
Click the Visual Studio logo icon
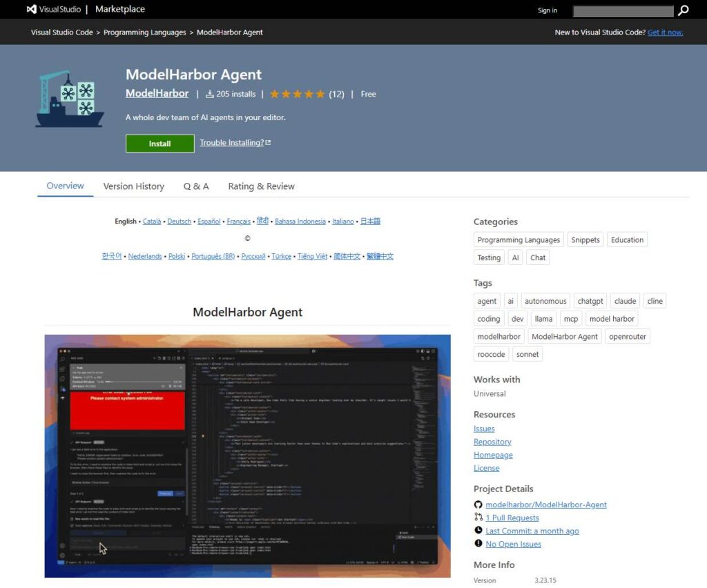point(31,9)
